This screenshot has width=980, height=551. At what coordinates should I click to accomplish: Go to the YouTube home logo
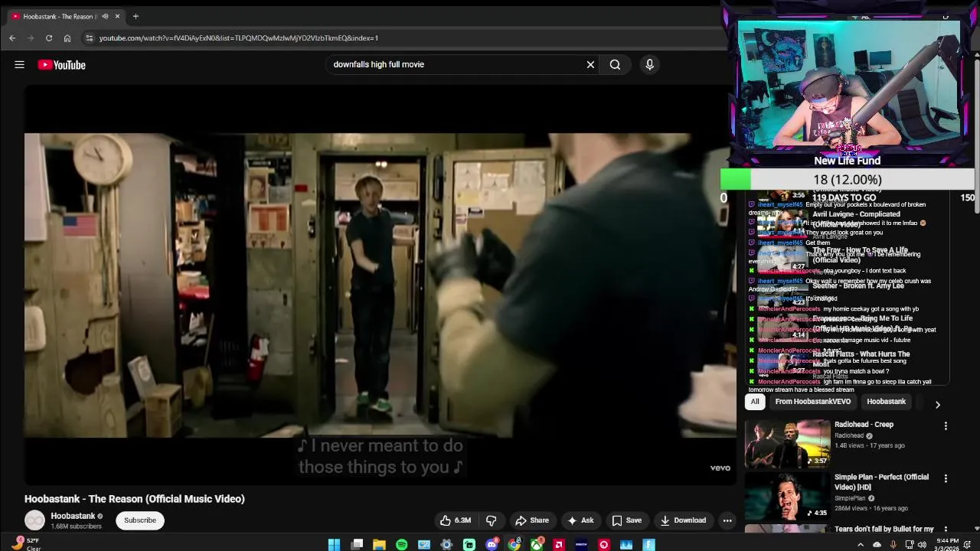coord(61,65)
